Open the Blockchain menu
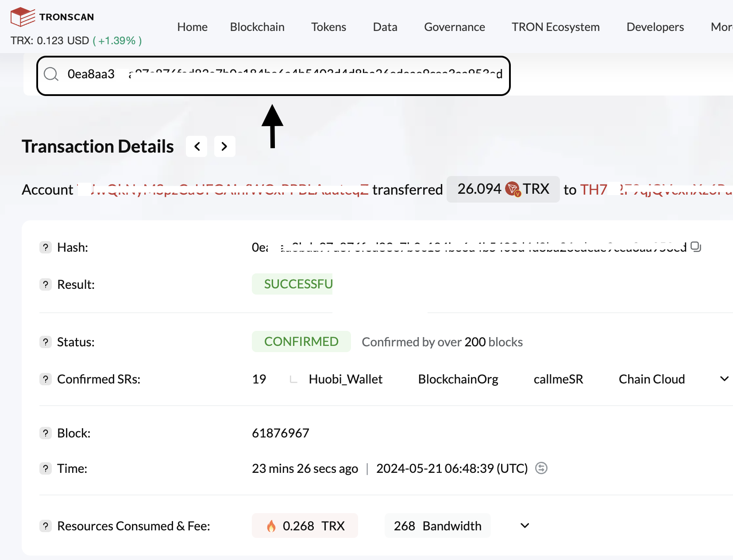The image size is (733, 560). 257,27
